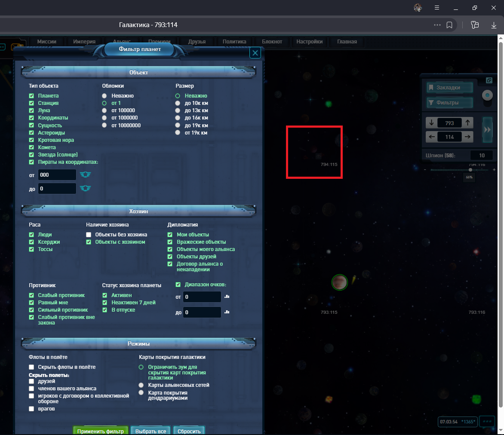
Task: Open the Настройки menu tab
Action: pos(309,42)
